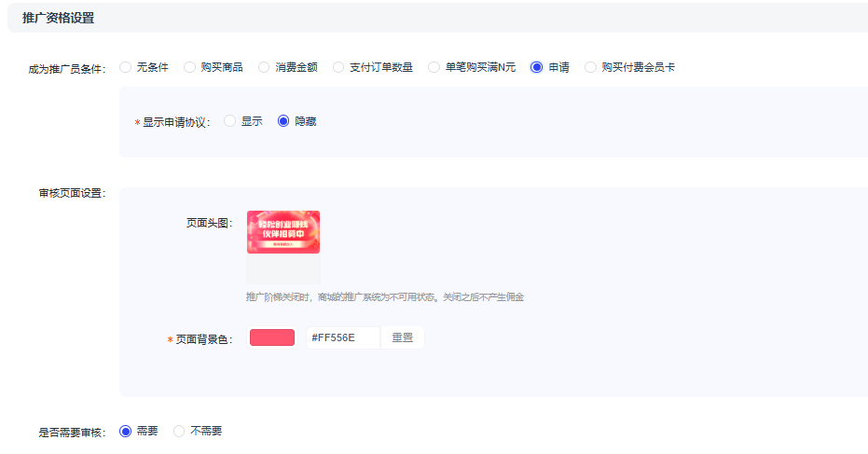Select 单笔购买满N元 option
Viewport: 868px width, 454px height.
434,67
